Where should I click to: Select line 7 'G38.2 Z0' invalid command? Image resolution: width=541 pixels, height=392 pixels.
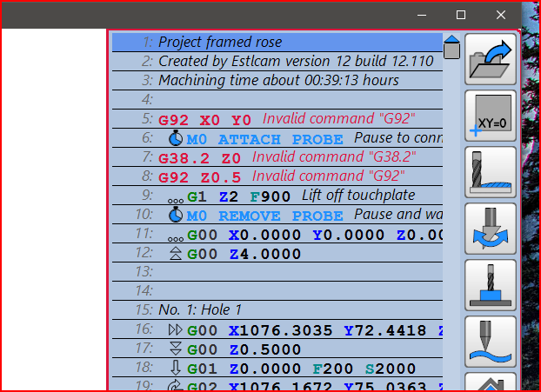(277, 156)
